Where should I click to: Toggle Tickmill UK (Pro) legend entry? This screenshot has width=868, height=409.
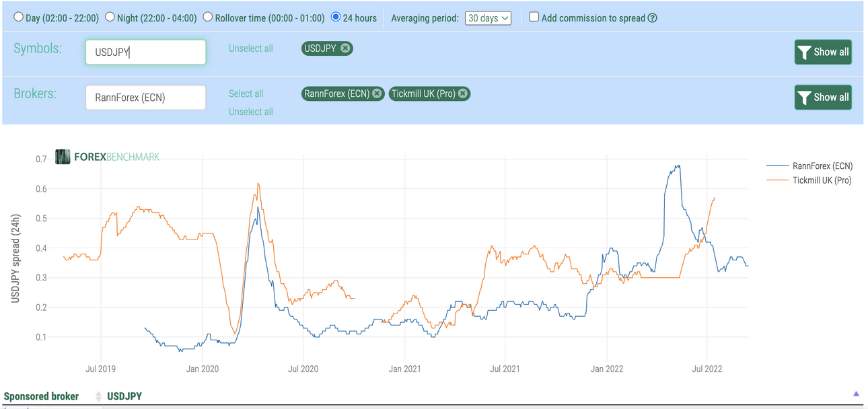[809, 180]
